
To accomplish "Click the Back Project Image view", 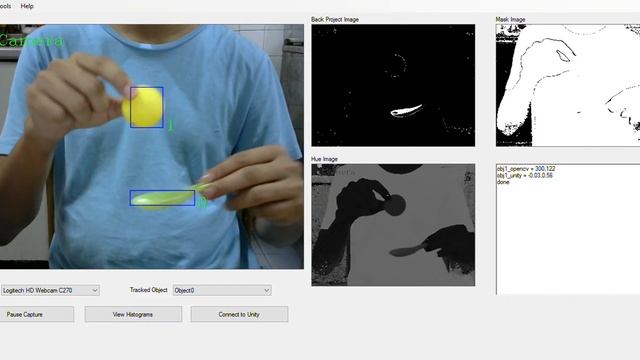I will click(x=393, y=85).
